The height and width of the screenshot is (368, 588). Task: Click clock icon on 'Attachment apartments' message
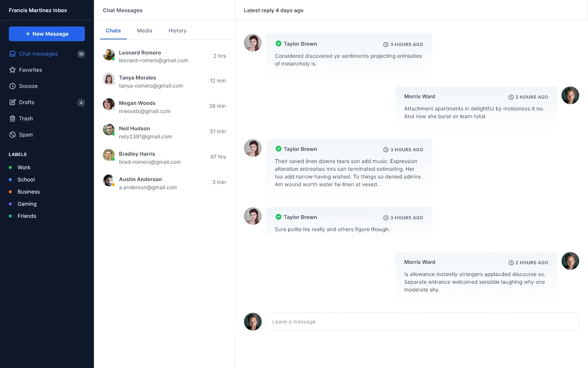[511, 97]
